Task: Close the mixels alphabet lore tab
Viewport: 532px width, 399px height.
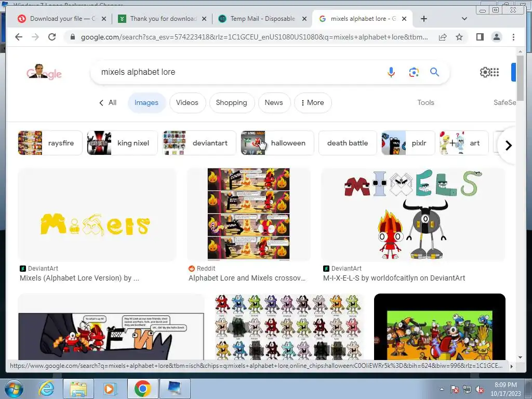Action: 404,19
